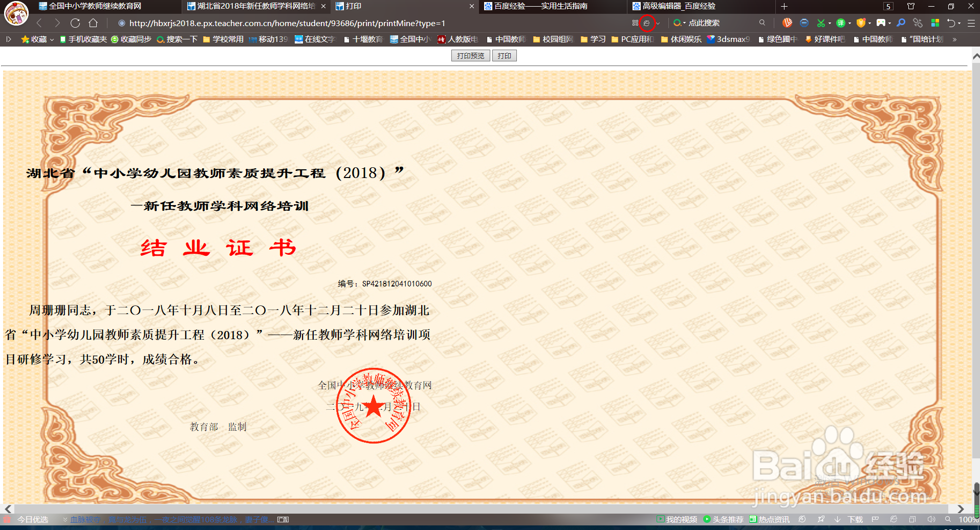The image size is (980, 530).
Task: Open the browser home page
Action: 93,23
